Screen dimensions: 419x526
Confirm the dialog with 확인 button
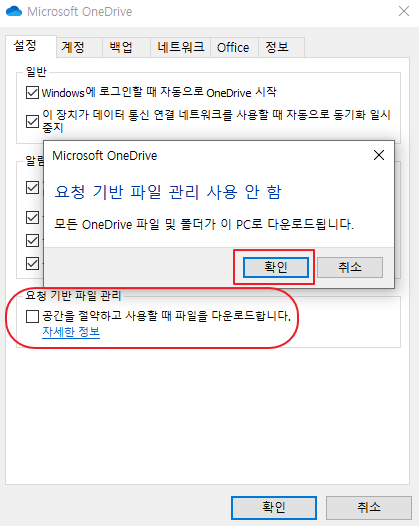(276, 267)
